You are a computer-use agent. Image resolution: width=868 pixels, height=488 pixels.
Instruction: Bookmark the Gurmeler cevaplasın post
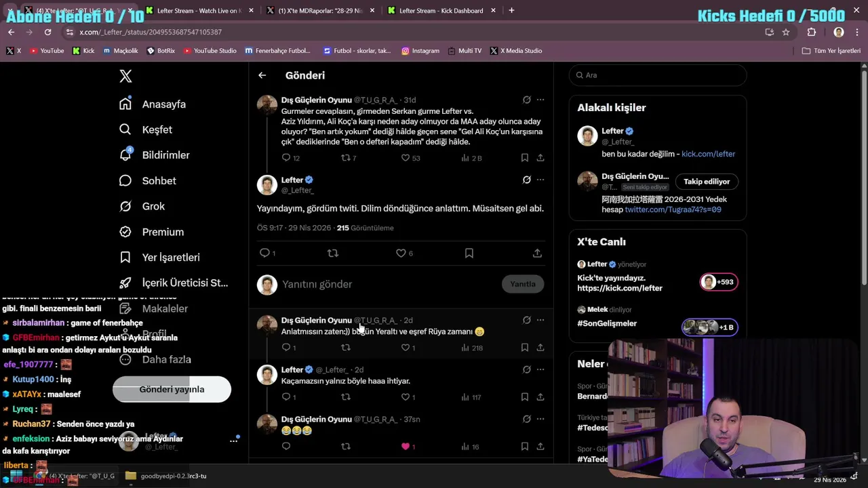[525, 158]
